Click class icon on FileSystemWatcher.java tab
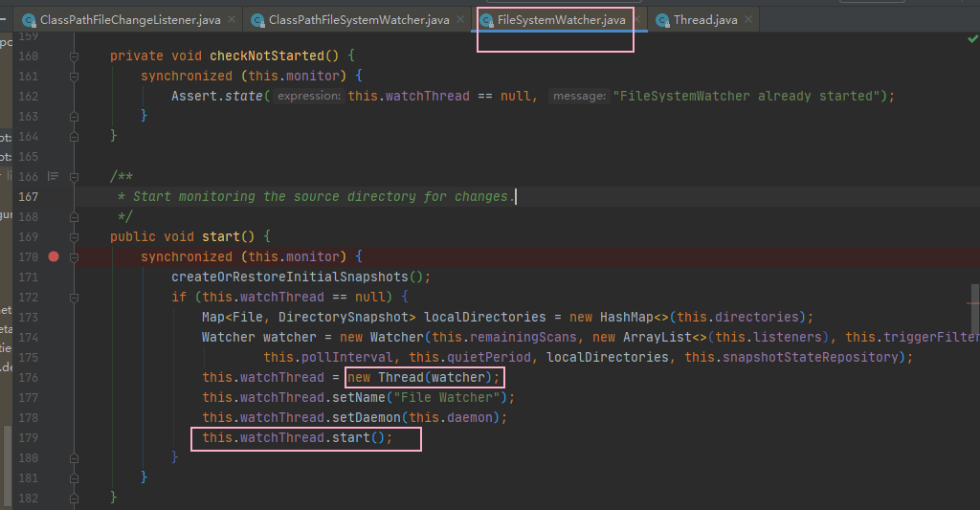 486,21
